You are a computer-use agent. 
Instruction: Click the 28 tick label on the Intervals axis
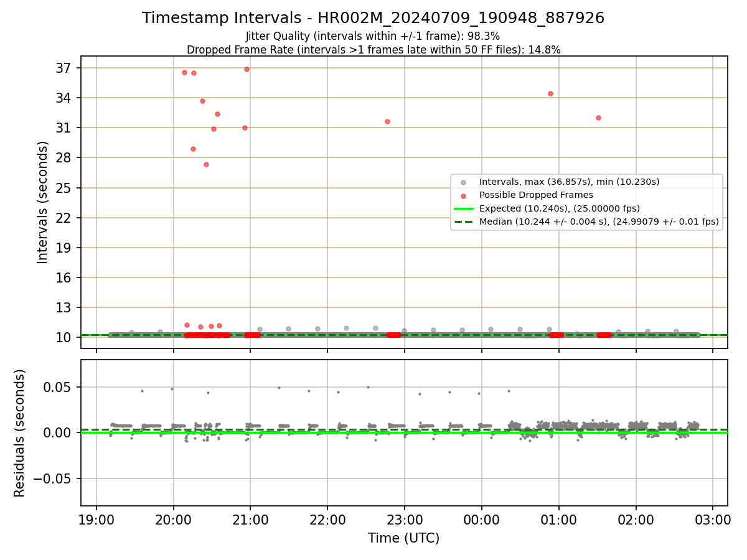pyautogui.click(x=64, y=157)
